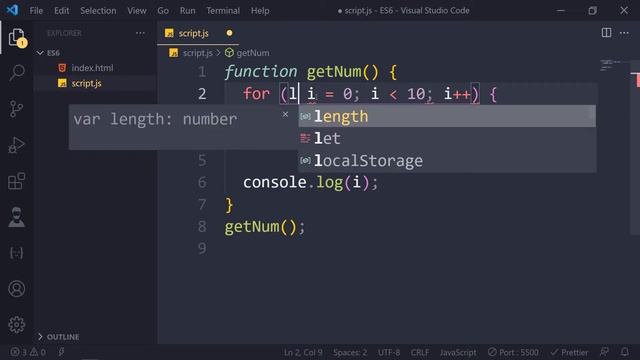Open the Run menu

point(187,11)
